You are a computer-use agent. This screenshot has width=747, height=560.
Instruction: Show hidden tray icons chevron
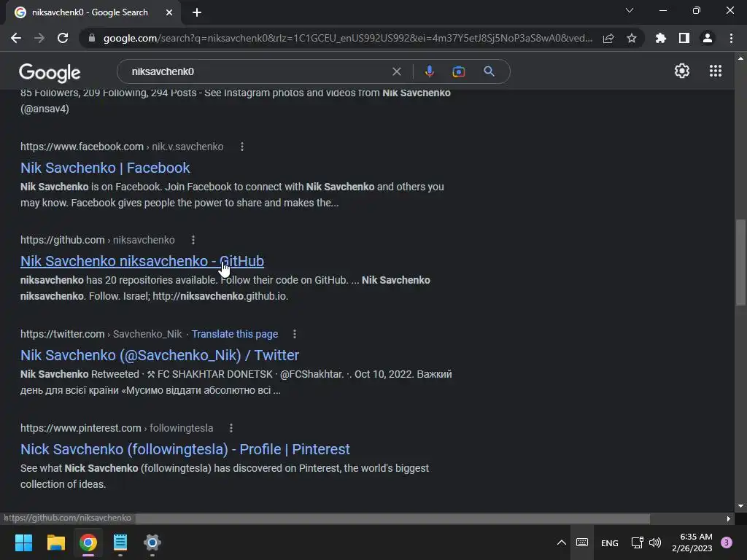(561, 542)
